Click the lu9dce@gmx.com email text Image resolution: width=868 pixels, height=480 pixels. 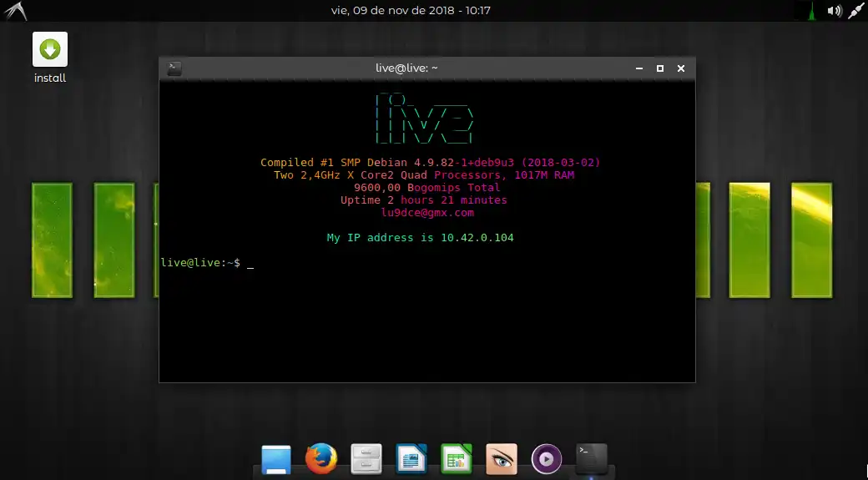(x=427, y=213)
